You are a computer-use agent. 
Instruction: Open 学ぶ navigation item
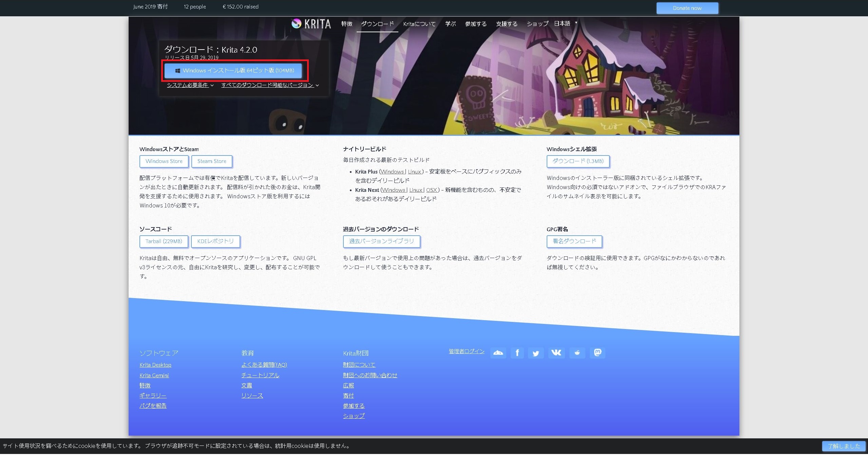[451, 24]
